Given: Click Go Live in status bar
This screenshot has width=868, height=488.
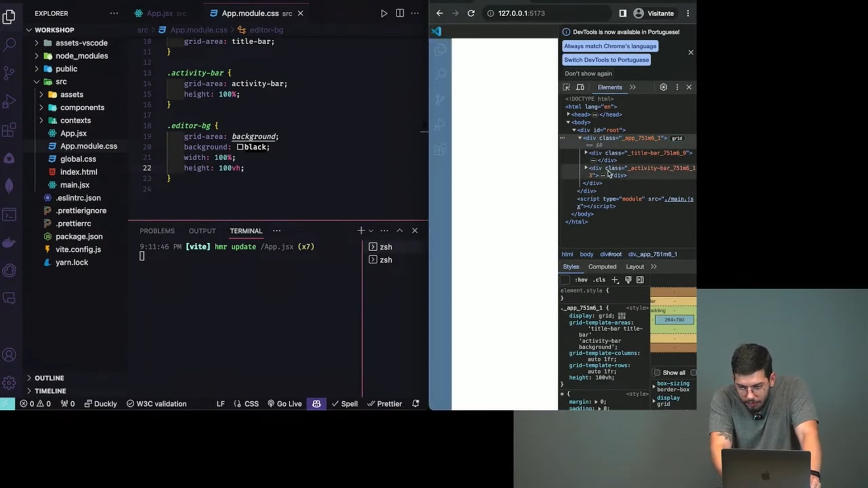Looking at the screenshot, I should coord(284,404).
